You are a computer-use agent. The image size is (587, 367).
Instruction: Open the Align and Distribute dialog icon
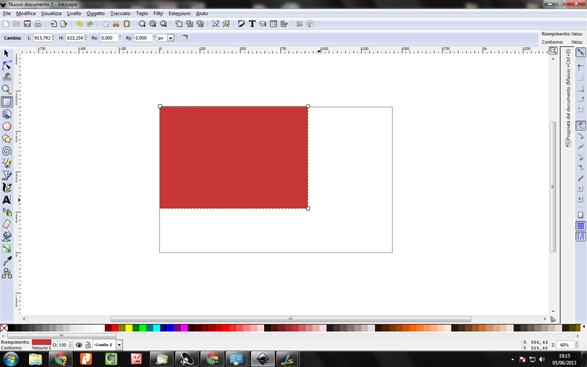(284, 24)
